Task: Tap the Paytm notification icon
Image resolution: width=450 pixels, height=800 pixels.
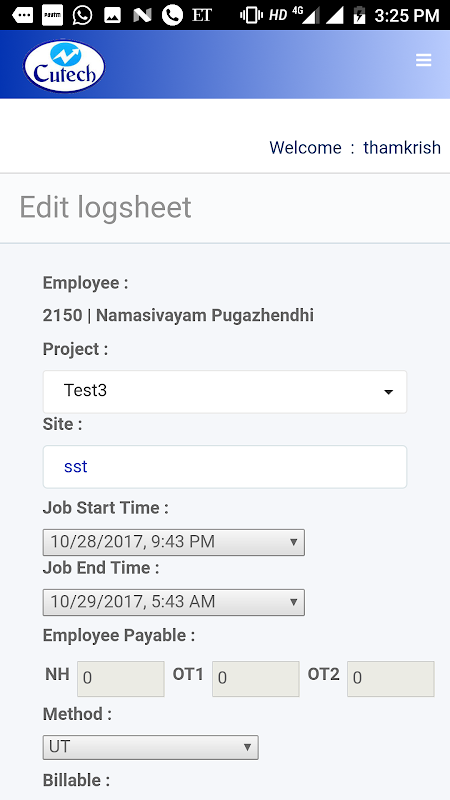Action: pos(52,15)
